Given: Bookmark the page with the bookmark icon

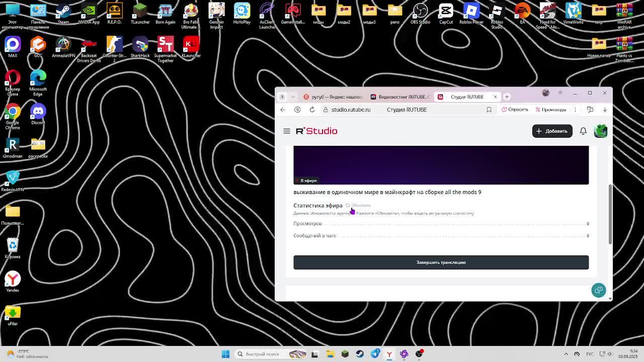Looking at the screenshot, I should tap(489, 110).
